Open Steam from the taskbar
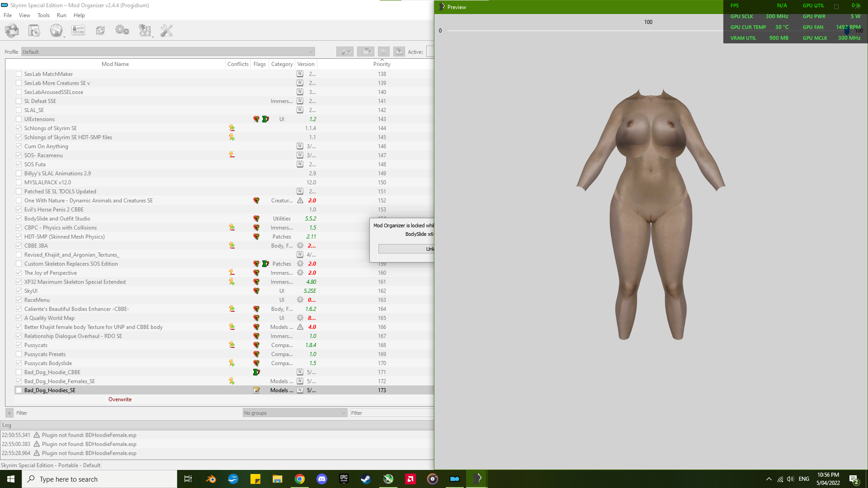 pyautogui.click(x=366, y=479)
